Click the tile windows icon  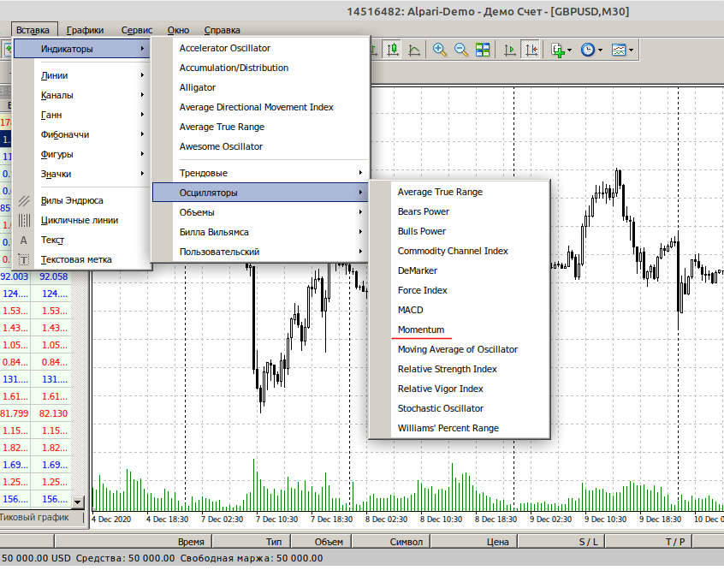click(x=483, y=50)
